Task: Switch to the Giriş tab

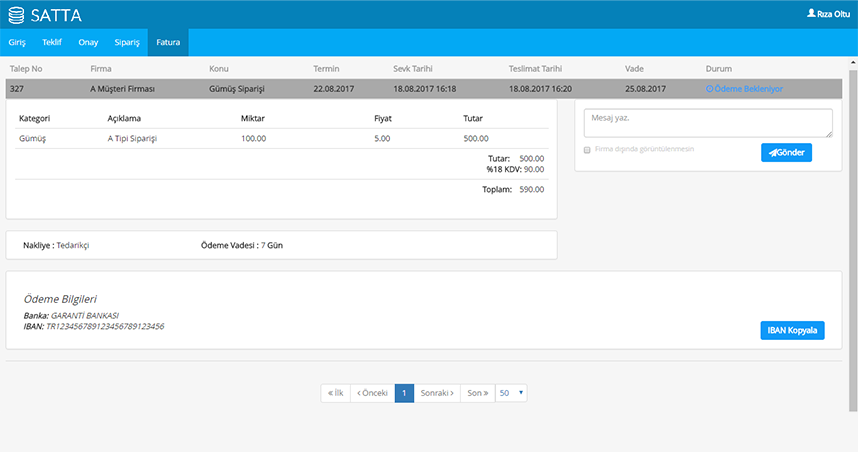Action: click(17, 43)
